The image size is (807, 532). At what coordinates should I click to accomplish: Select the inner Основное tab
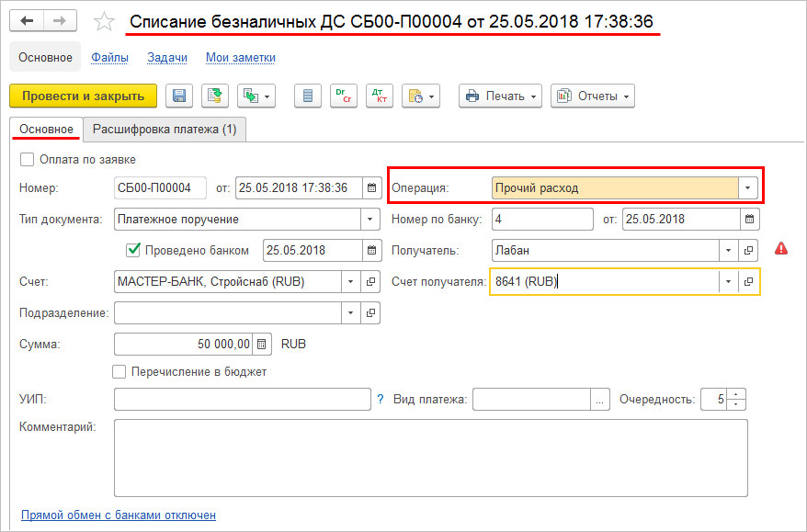[46, 130]
